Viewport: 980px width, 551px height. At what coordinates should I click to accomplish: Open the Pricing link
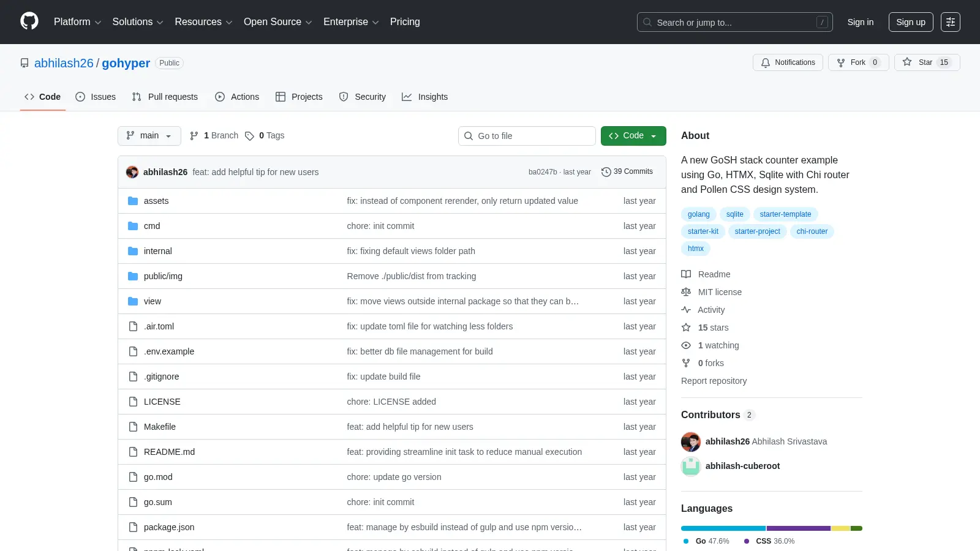[405, 22]
